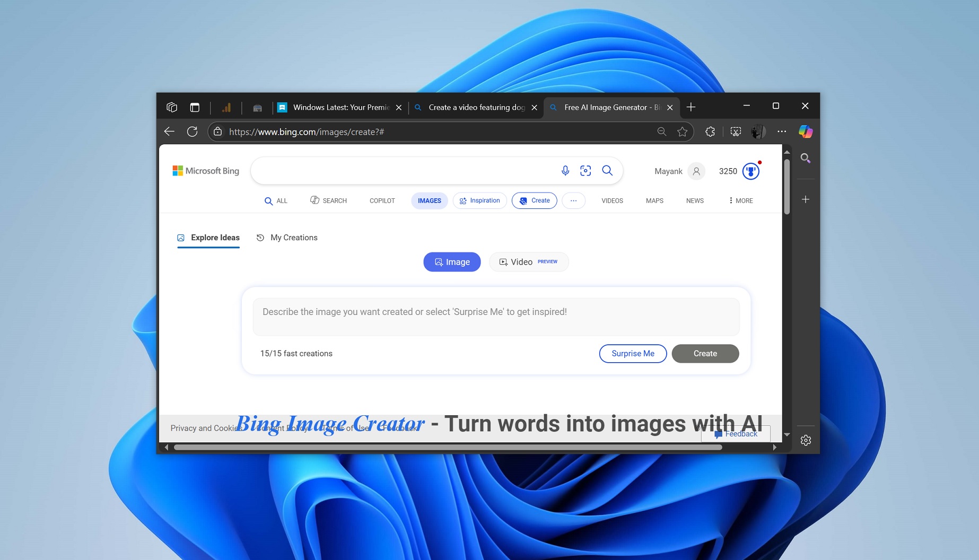Click the Surprise Me button
This screenshot has height=560, width=979.
(x=633, y=354)
